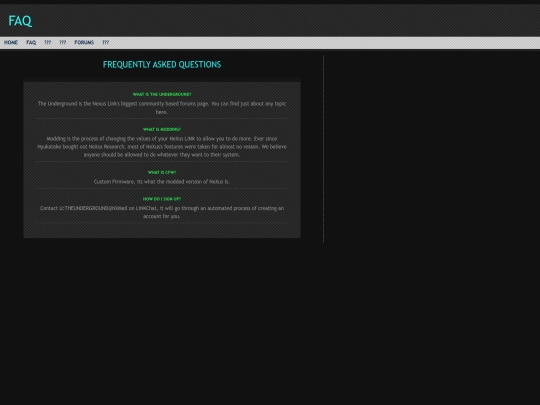Screen dimensions: 540x405
Task: Open the ??? item right after FAQ
Action: (48, 42)
